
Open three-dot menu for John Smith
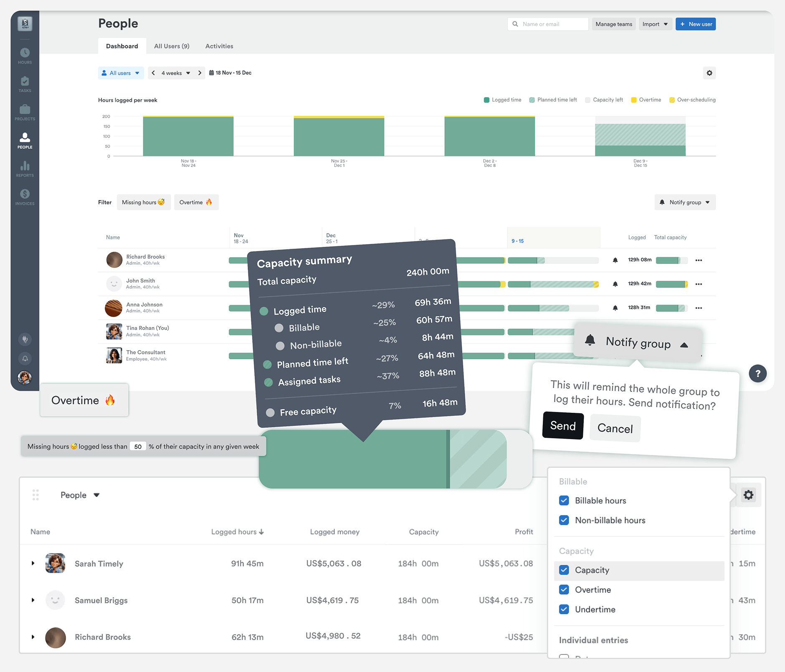[699, 284]
